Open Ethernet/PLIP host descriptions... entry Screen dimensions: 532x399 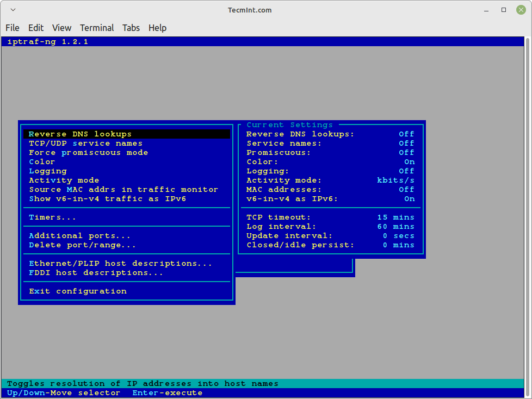[x=120, y=264]
